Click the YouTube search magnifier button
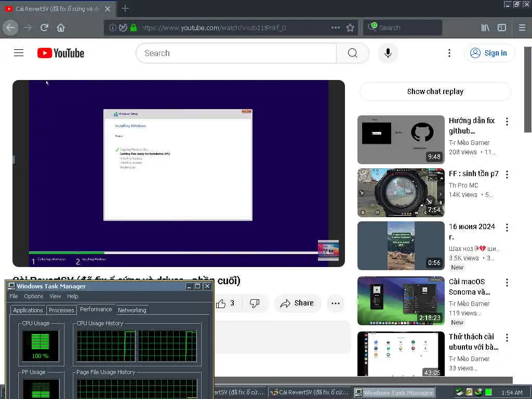 coord(353,53)
